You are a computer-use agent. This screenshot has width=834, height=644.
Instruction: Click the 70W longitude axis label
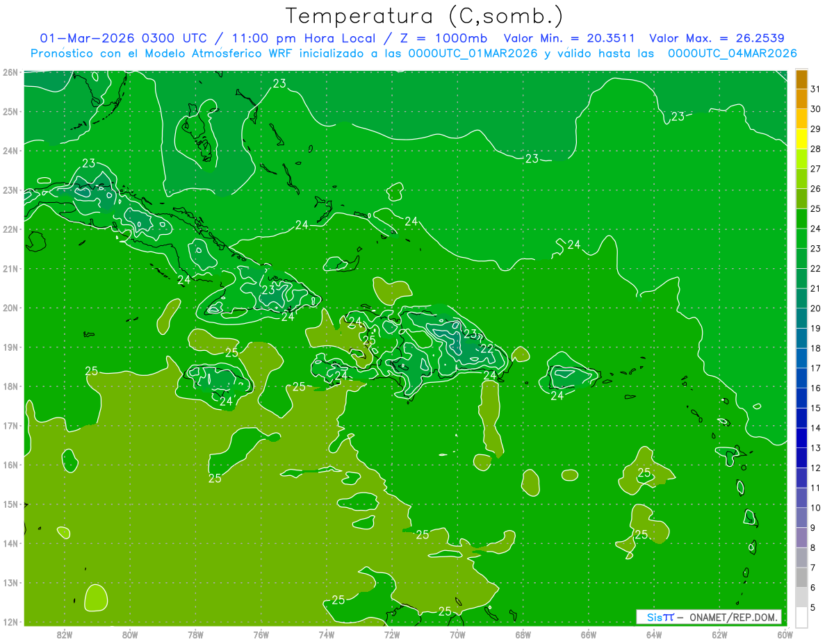457,634
